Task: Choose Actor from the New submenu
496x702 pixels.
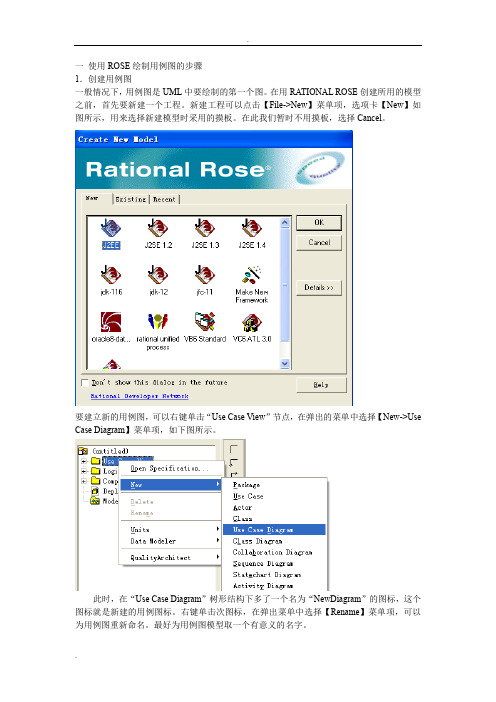Action: [x=274, y=507]
